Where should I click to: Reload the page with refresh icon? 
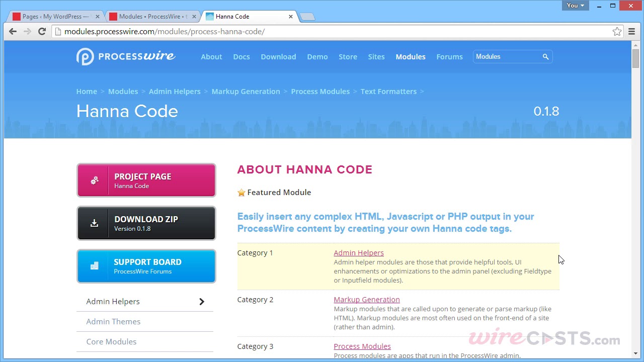click(x=42, y=31)
